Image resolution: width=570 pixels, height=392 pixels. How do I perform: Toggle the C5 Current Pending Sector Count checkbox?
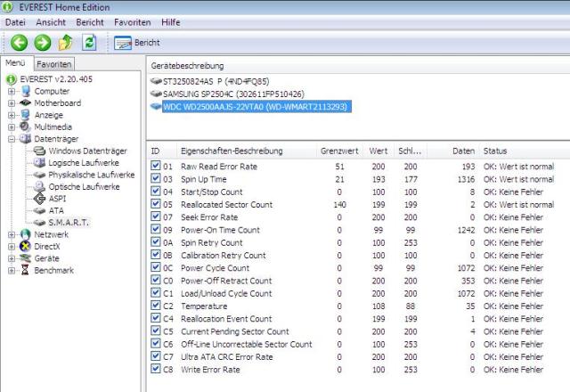pyautogui.click(x=155, y=331)
